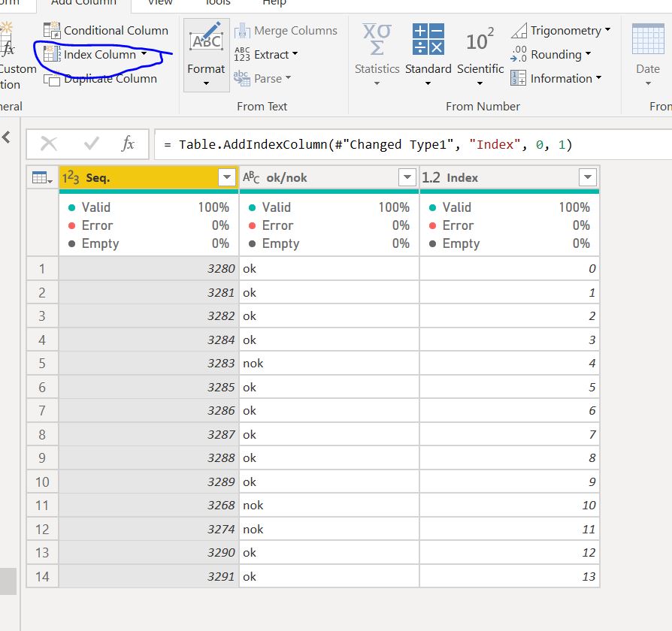Click the Valid 100% label under Seq.
The image size is (672, 631).
tap(148, 207)
